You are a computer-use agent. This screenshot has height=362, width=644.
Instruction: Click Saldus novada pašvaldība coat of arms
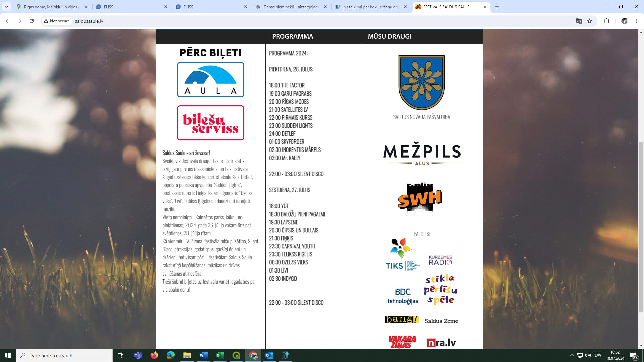(422, 82)
